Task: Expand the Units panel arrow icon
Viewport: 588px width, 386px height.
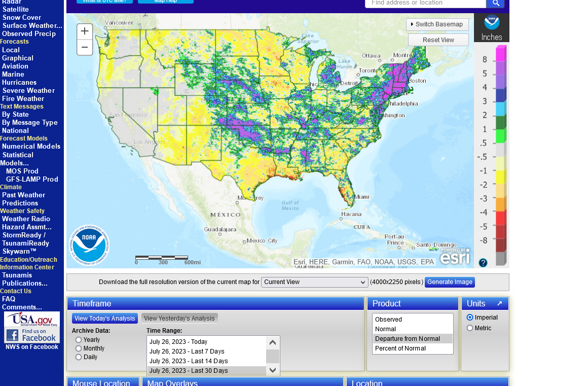Action: (x=499, y=303)
